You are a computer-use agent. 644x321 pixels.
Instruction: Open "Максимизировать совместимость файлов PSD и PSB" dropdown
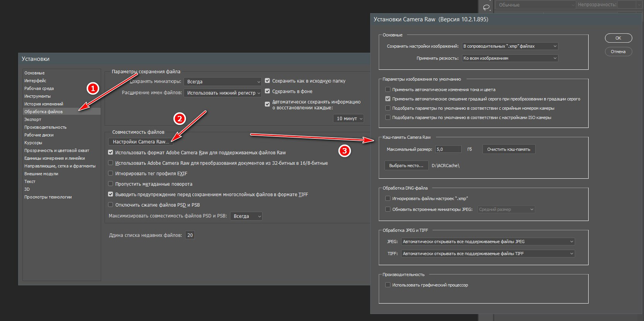(246, 216)
